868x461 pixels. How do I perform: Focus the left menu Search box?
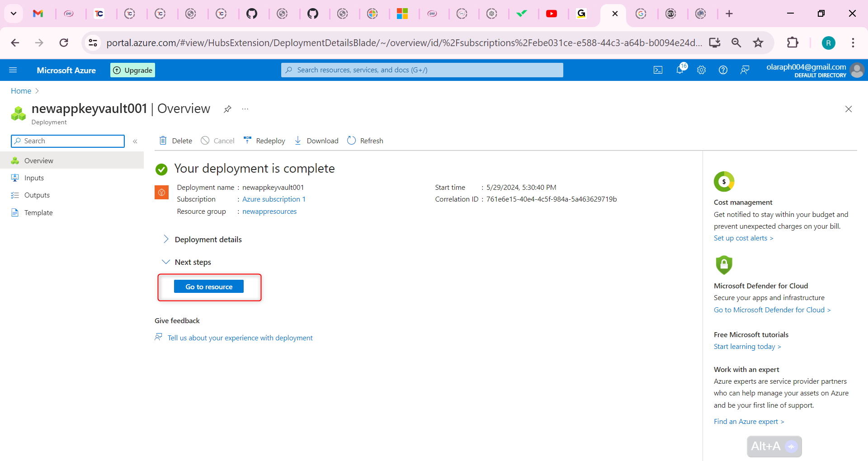[68, 141]
